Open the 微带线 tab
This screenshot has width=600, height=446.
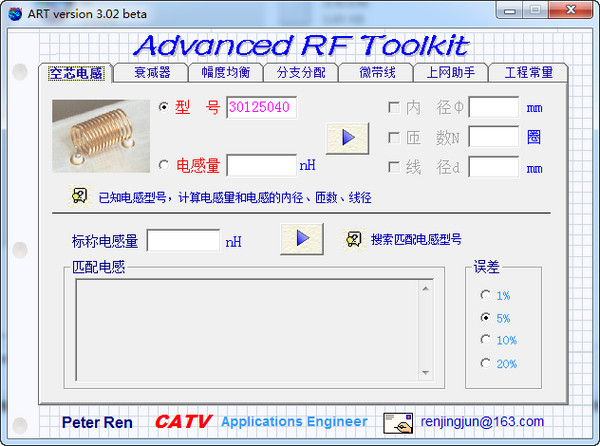pos(376,72)
